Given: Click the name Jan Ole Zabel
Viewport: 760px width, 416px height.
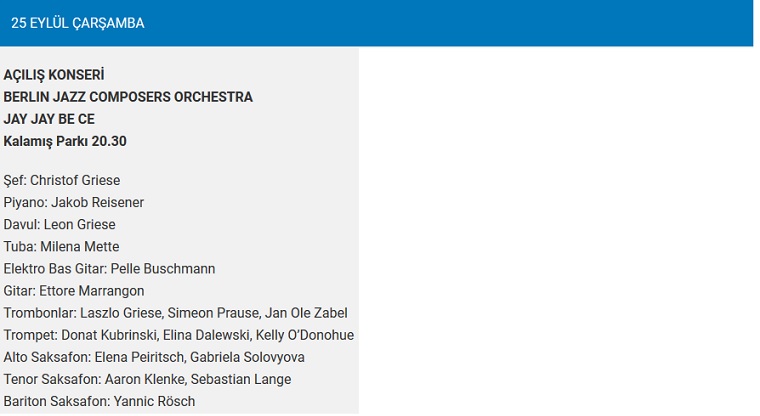Looking at the screenshot, I should (x=306, y=313).
